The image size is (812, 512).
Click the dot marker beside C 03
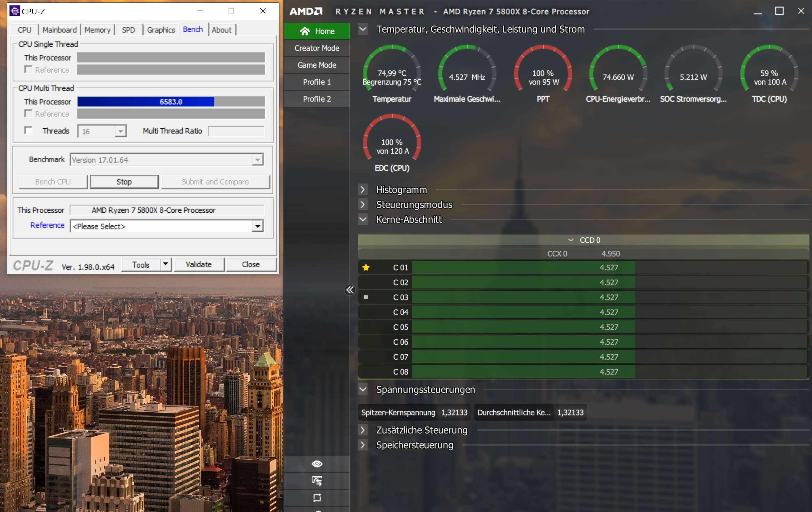(x=366, y=297)
